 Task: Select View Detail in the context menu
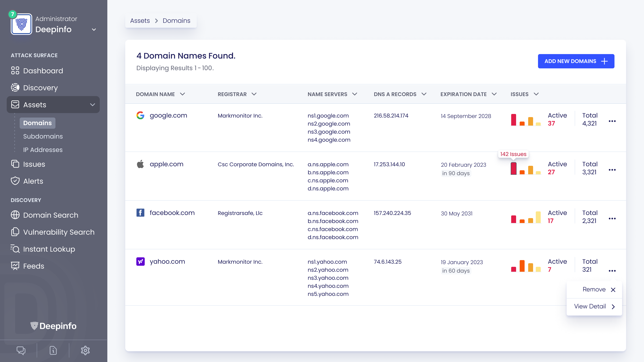(x=594, y=306)
